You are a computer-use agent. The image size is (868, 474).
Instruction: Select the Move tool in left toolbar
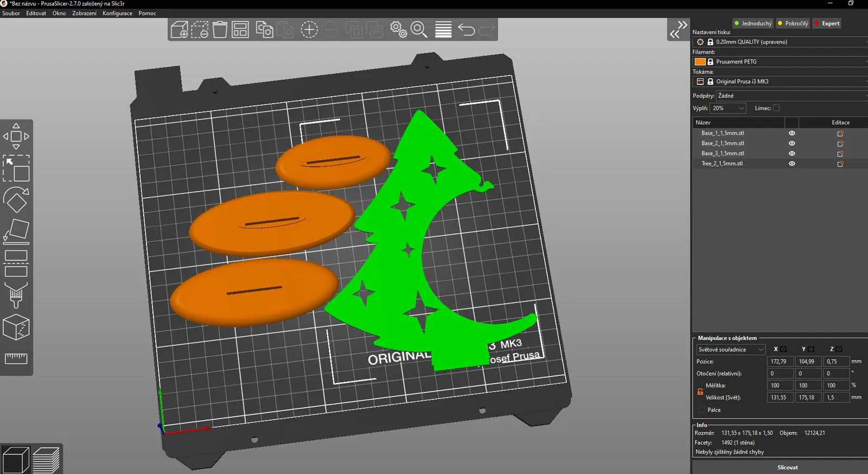click(16, 136)
